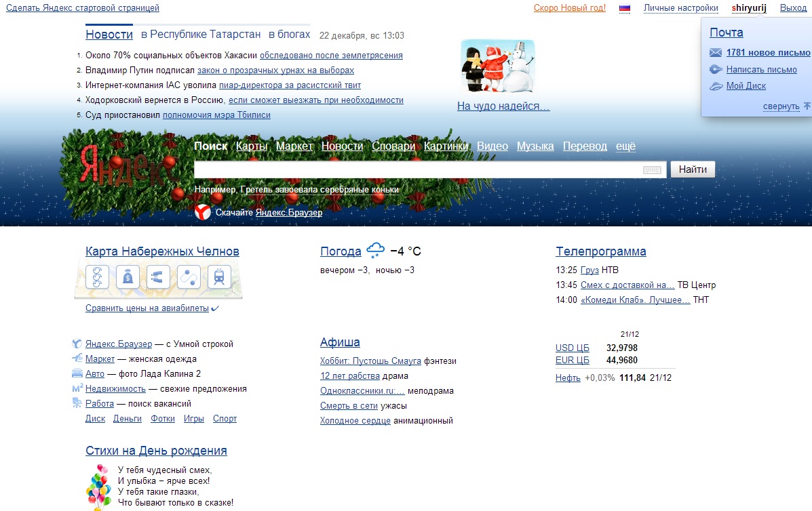Click the example query Гретель завоевала серебряные коньки
Viewport: 812px width, 511px height.
pyautogui.click(x=320, y=190)
